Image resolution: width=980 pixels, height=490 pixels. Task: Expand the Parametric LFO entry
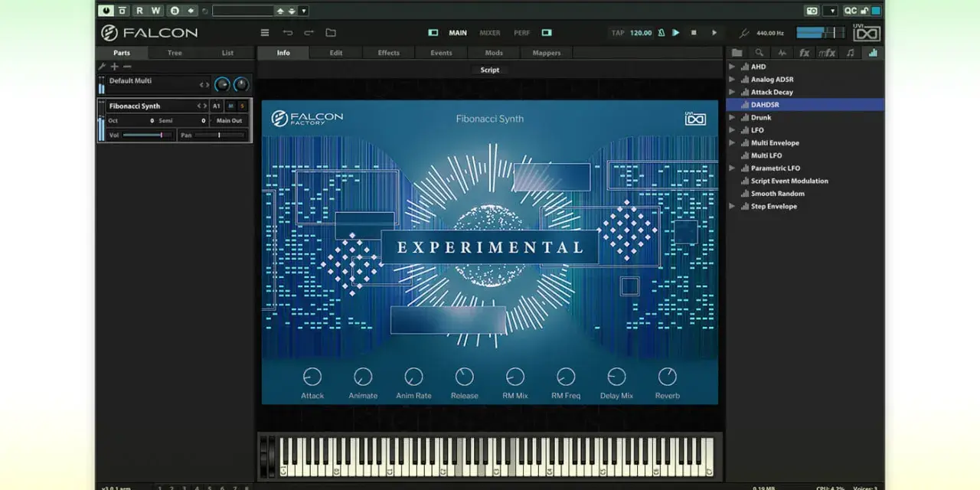(x=732, y=168)
